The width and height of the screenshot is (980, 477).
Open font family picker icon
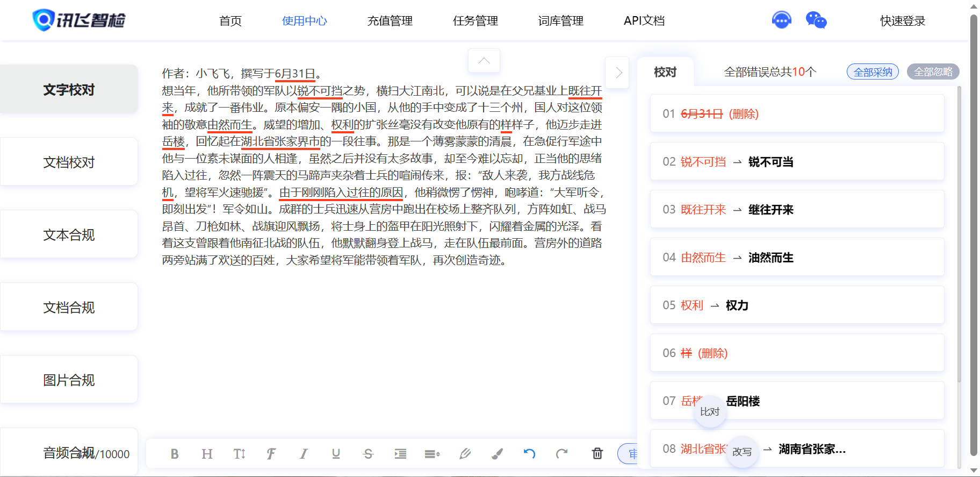click(271, 454)
